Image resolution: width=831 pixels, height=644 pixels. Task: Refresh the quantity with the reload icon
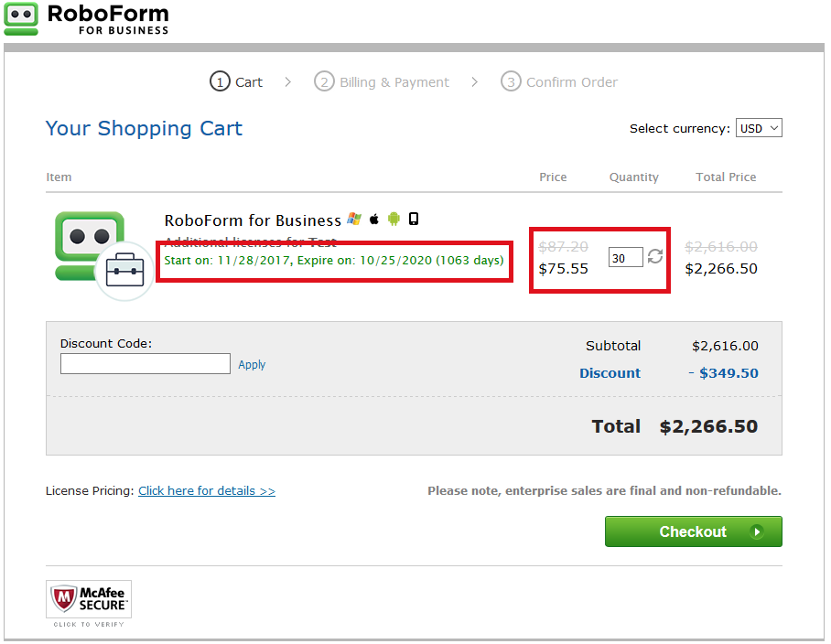[x=655, y=256]
